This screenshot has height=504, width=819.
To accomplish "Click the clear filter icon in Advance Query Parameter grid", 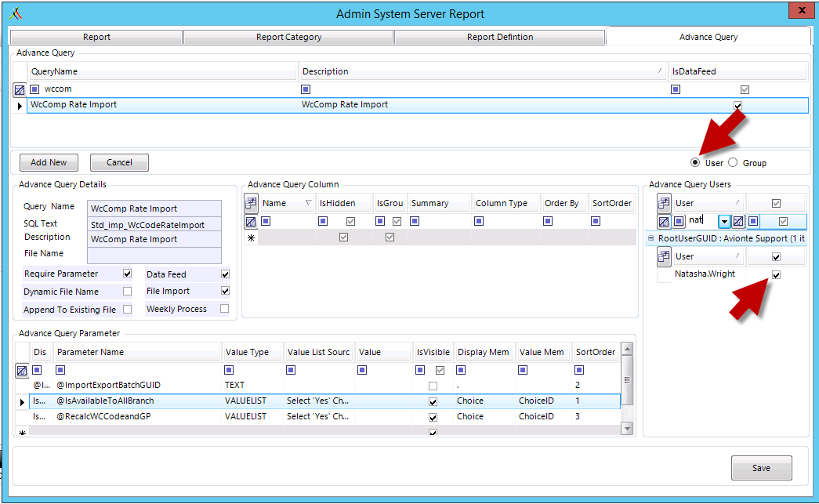I will pos(22,371).
